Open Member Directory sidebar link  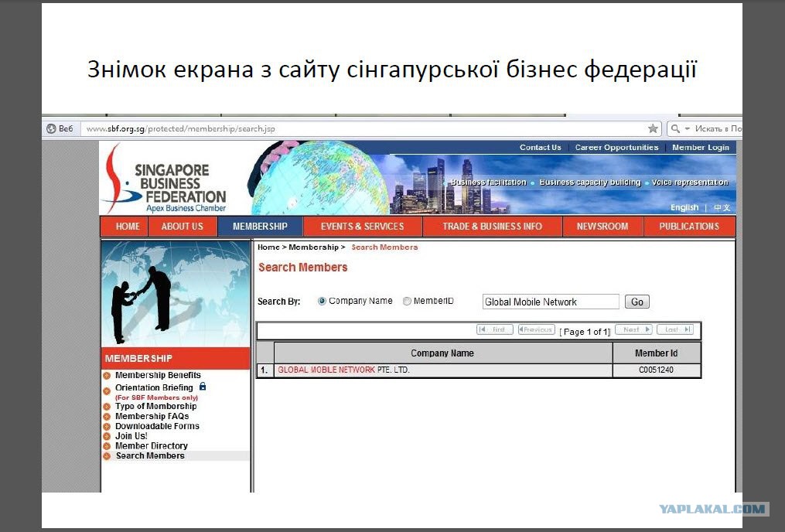point(151,445)
